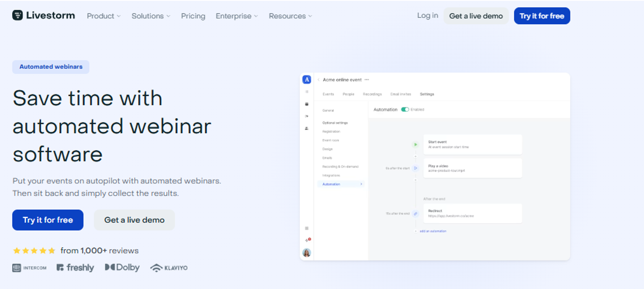644x289 pixels.
Task: Open the Play a video automation card
Action: click(473, 168)
